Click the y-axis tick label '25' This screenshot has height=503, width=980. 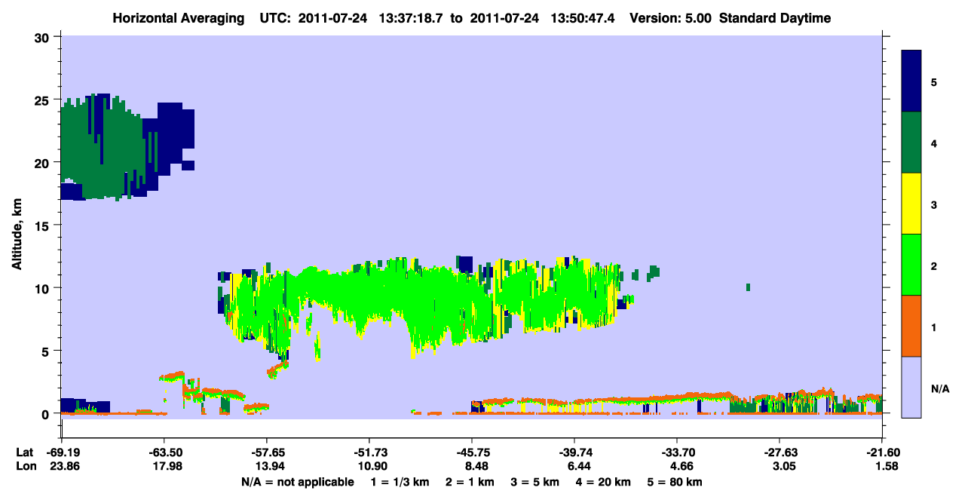[x=44, y=100]
